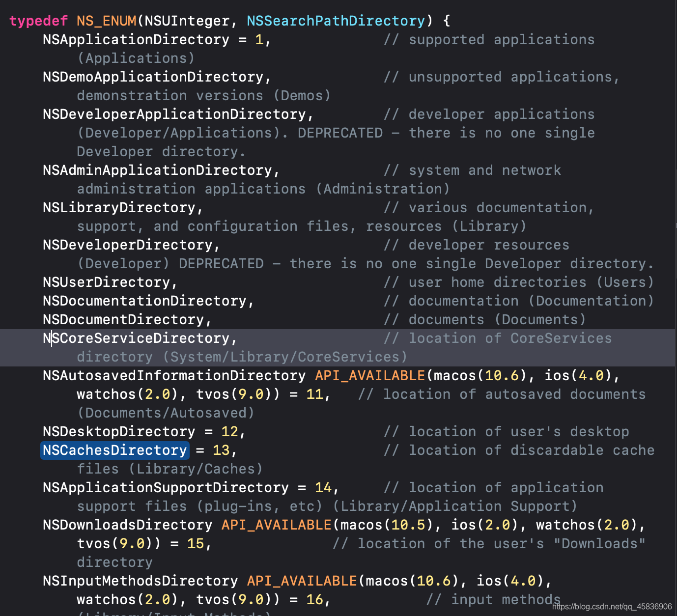
Task: Click comment text 'files (Library/Caches)'
Action: pos(170,469)
